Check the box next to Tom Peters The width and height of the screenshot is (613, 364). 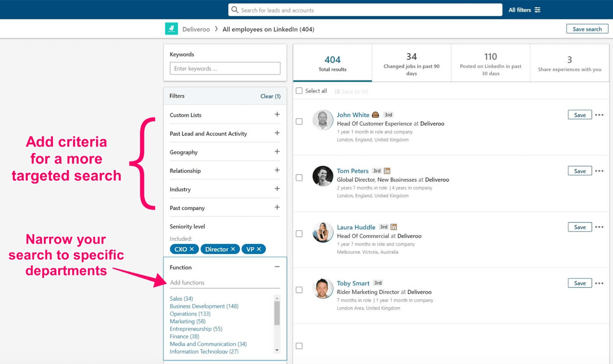point(299,177)
